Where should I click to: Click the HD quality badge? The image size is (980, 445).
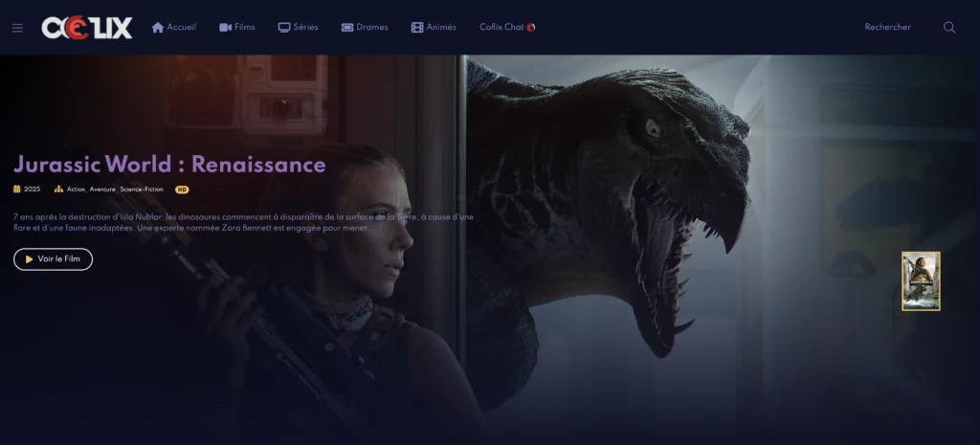pos(182,189)
